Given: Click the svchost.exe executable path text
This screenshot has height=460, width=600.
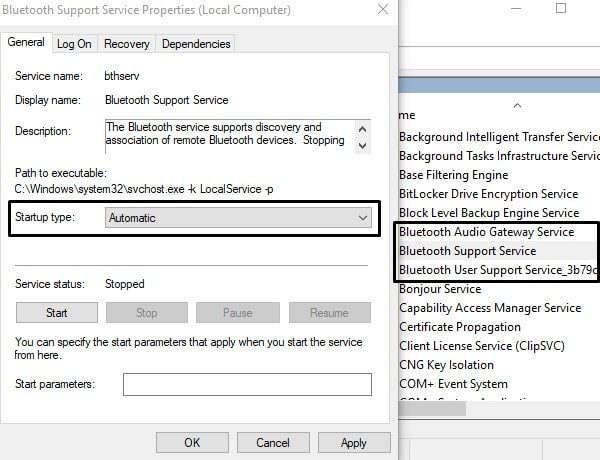Looking at the screenshot, I should 144,189.
